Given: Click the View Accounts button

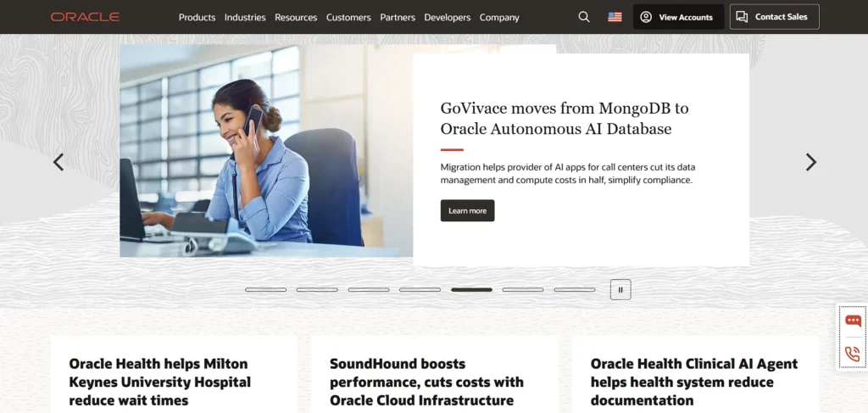Looking at the screenshot, I should coord(679,17).
